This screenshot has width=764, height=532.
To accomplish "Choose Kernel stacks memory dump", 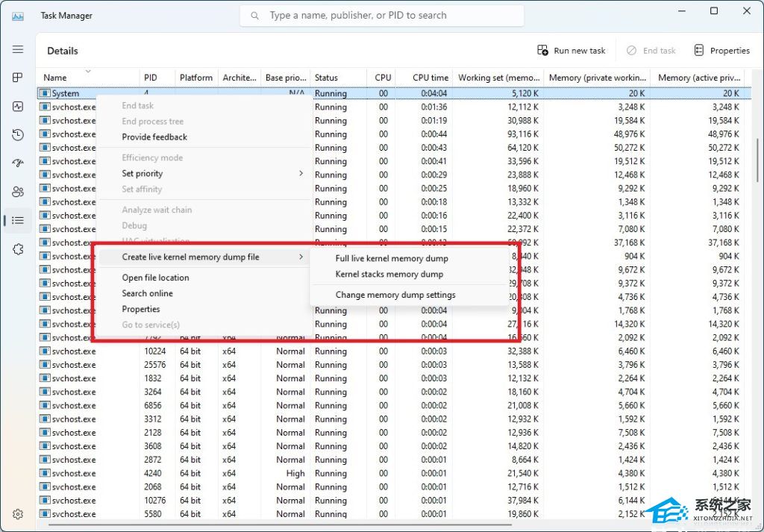I will tap(389, 274).
